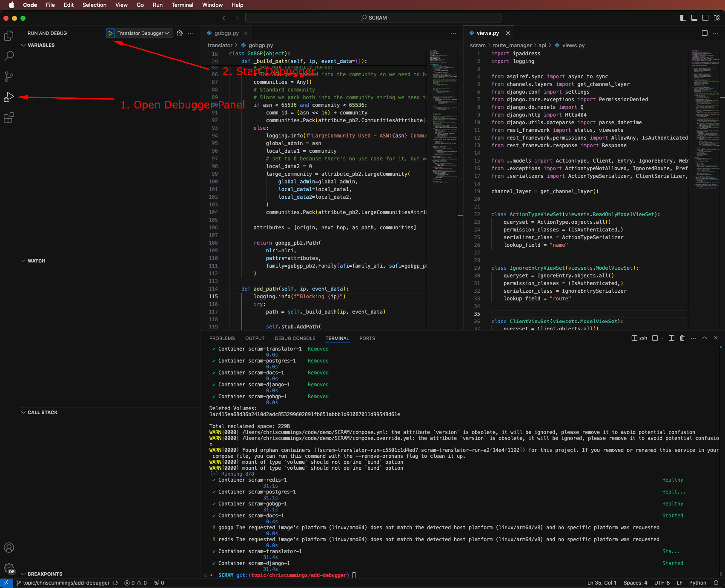This screenshot has width=725, height=588.
Task: Change end of line sequence LF
Action: click(x=679, y=583)
